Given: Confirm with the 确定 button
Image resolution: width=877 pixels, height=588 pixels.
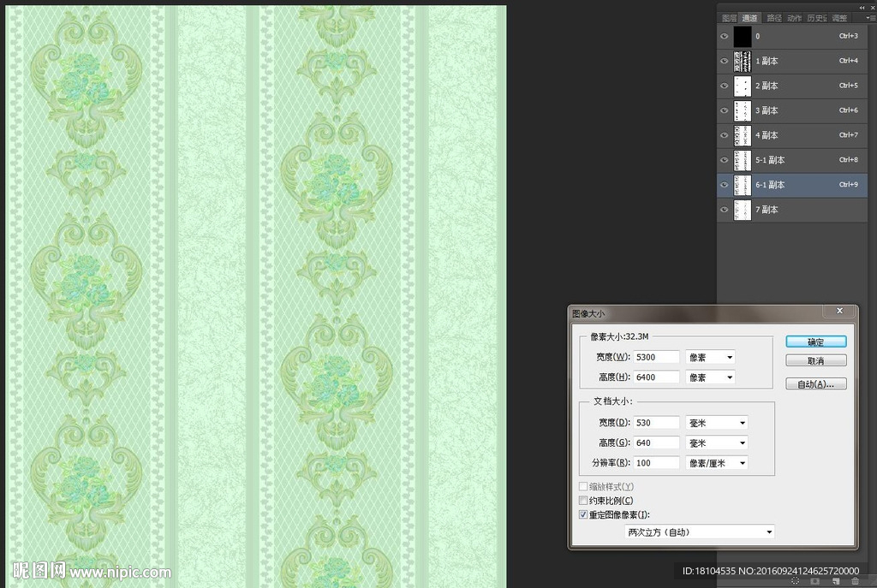Looking at the screenshot, I should 816,342.
